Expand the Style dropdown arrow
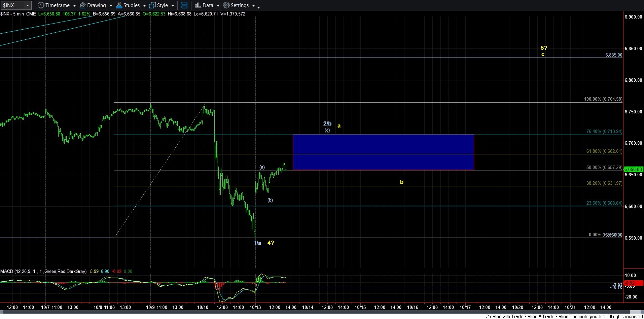Viewport: 644px width, 319px height. pos(173,6)
